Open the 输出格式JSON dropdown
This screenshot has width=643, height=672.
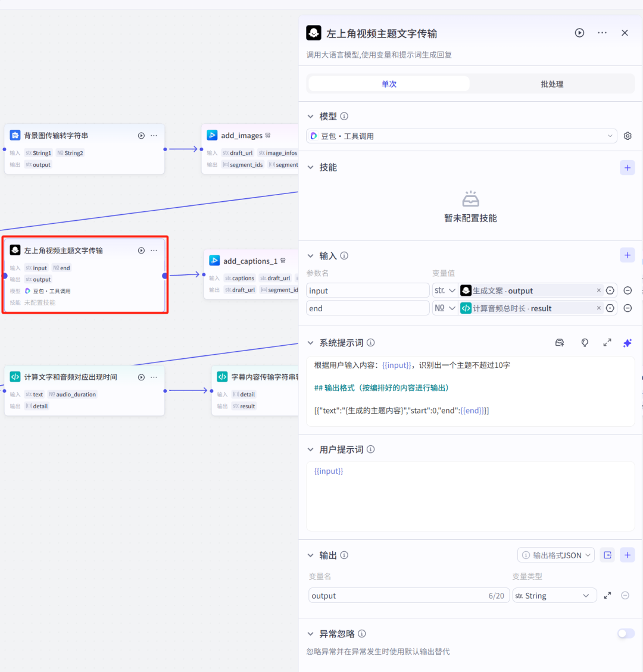(x=555, y=554)
